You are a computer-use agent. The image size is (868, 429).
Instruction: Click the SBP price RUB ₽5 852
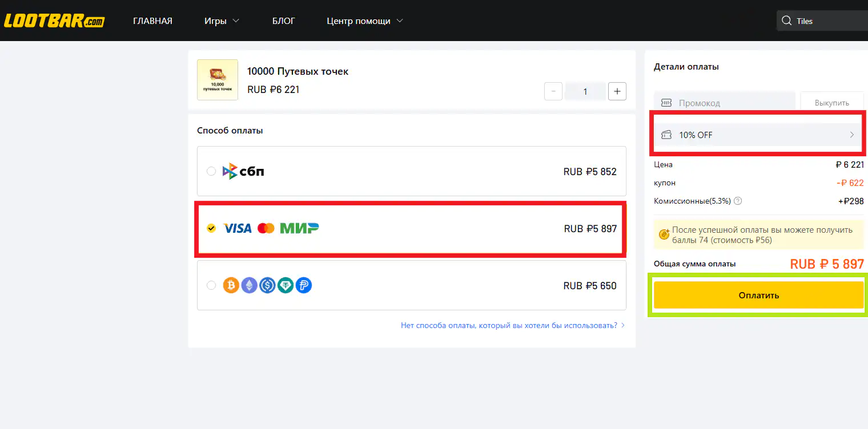[590, 172]
